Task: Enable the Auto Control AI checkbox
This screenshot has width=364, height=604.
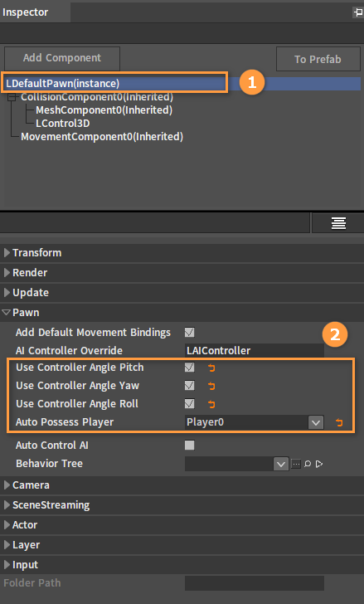Action: (189, 446)
